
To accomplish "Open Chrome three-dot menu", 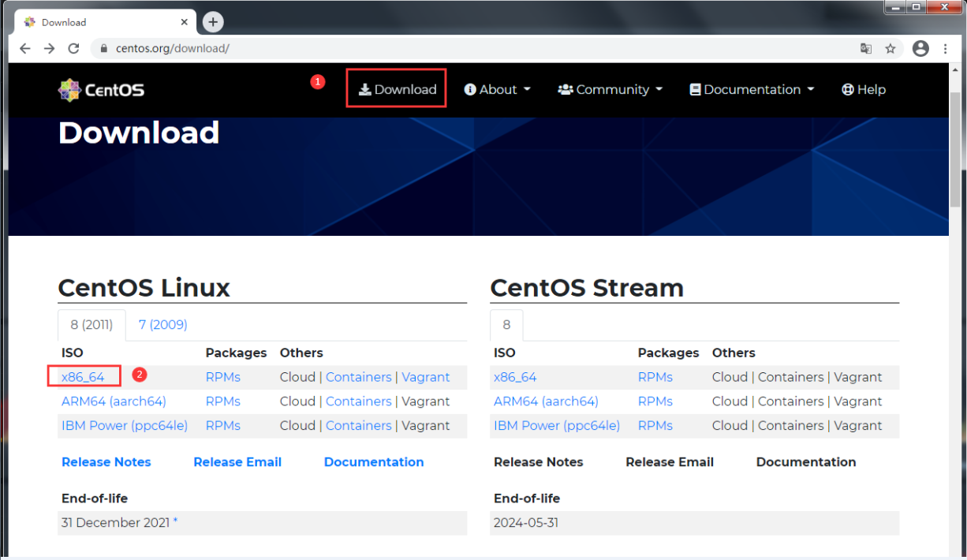I will (945, 49).
